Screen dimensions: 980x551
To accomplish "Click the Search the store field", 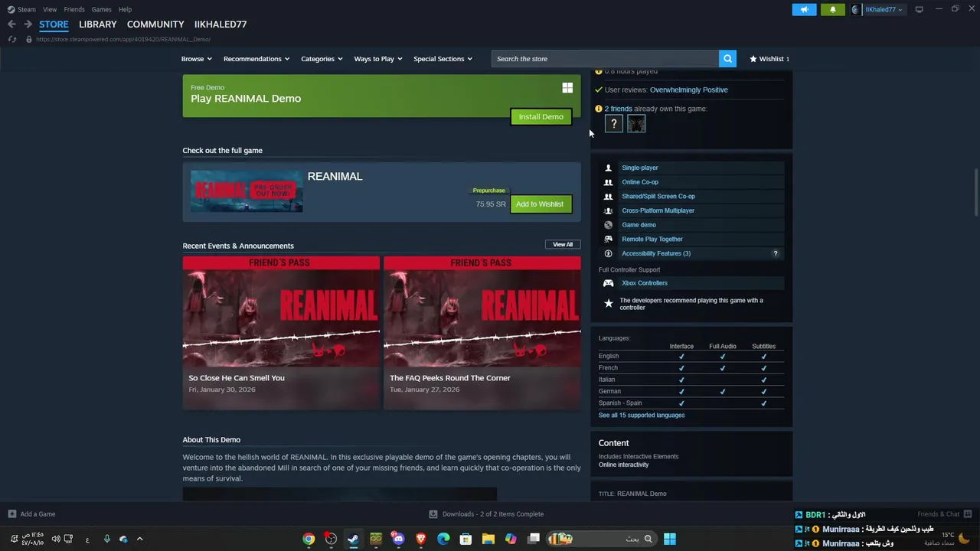I will [605, 59].
